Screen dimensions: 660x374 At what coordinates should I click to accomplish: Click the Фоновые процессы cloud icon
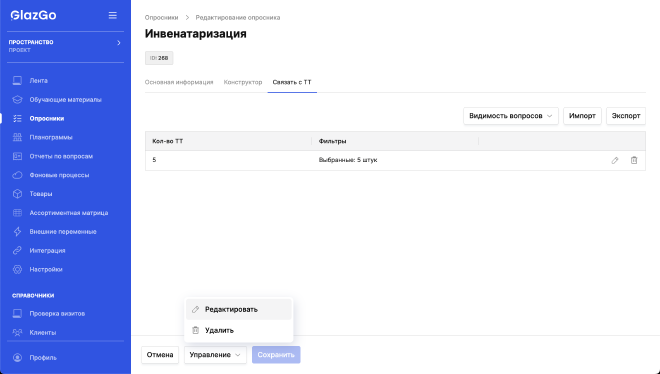[x=17, y=175]
